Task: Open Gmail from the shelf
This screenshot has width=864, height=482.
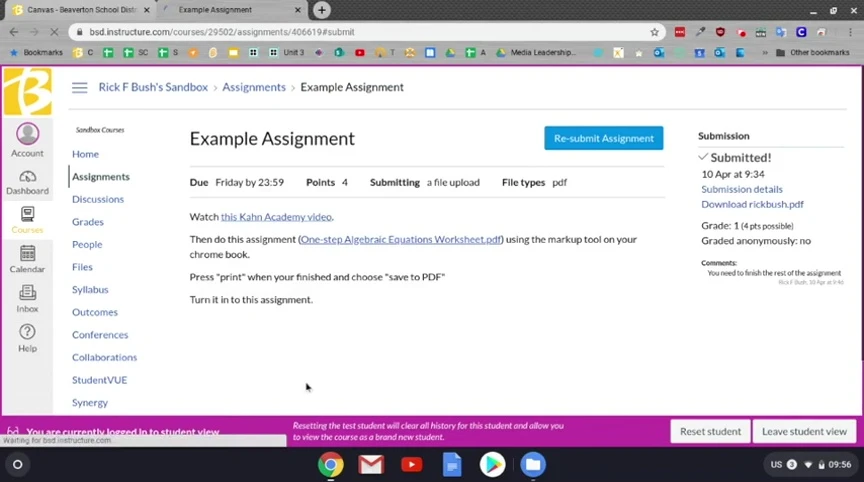Action: coord(371,465)
